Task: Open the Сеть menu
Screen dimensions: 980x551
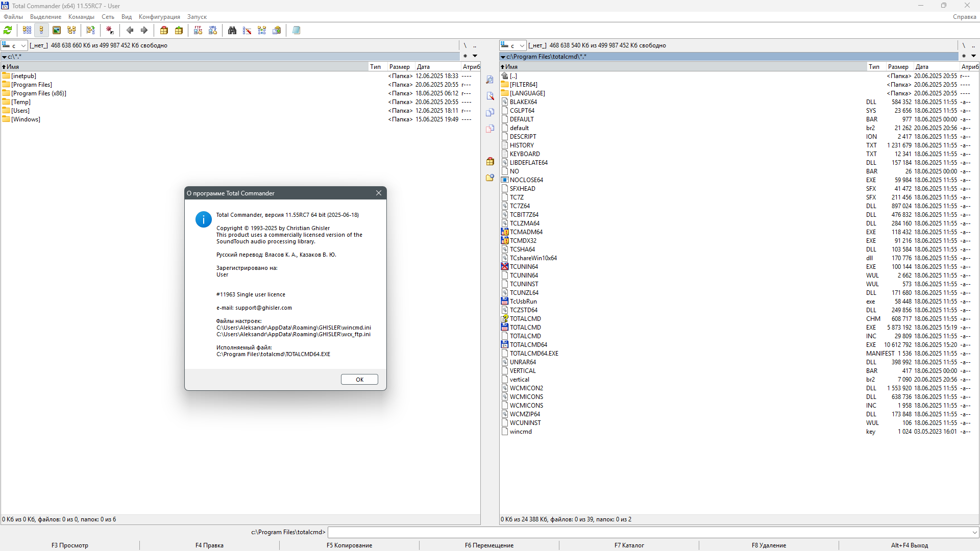Action: [108, 17]
